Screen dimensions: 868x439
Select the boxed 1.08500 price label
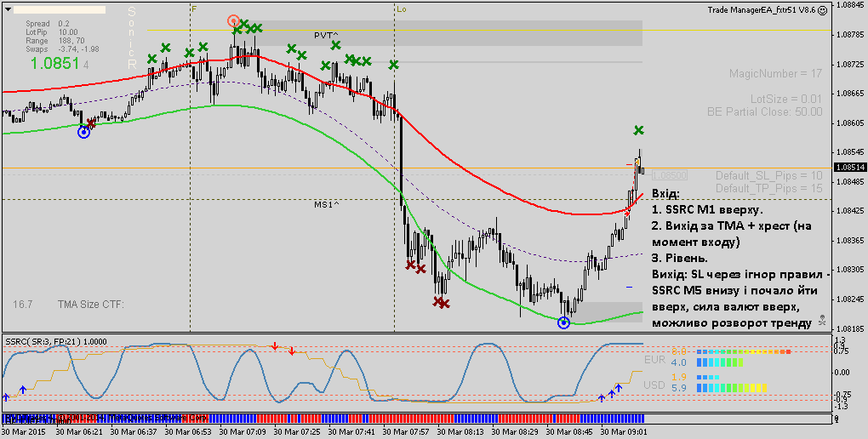click(x=669, y=175)
